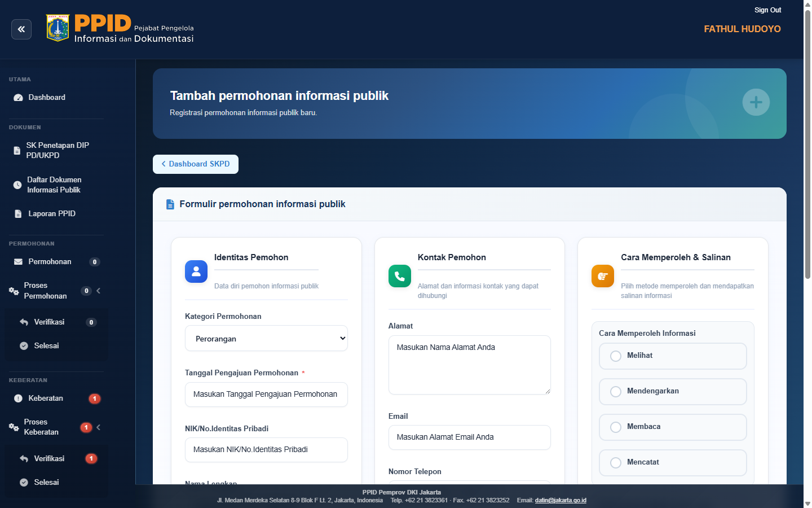Click the Dashboard gauge icon
Screen dimensions: 812x508
[x=18, y=98]
